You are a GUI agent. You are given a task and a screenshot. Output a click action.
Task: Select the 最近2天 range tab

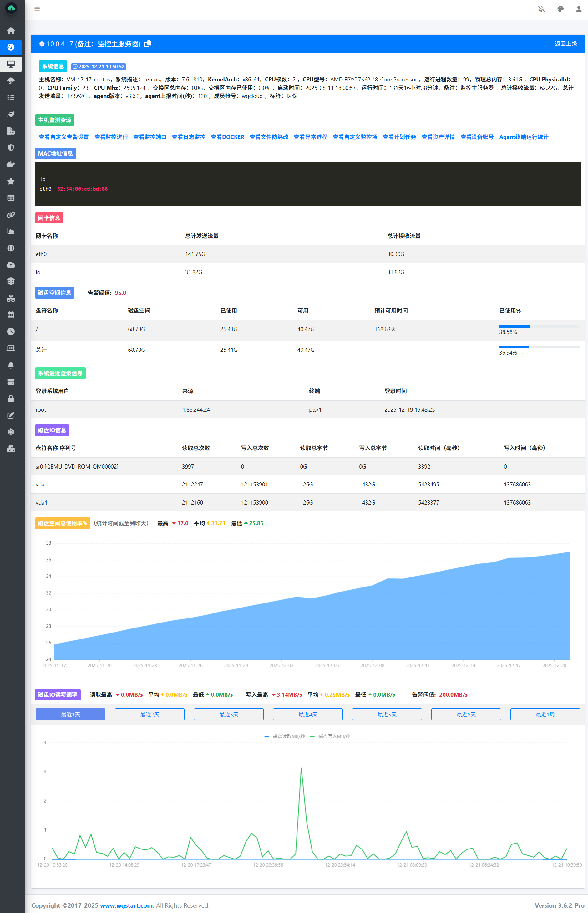[x=150, y=714]
